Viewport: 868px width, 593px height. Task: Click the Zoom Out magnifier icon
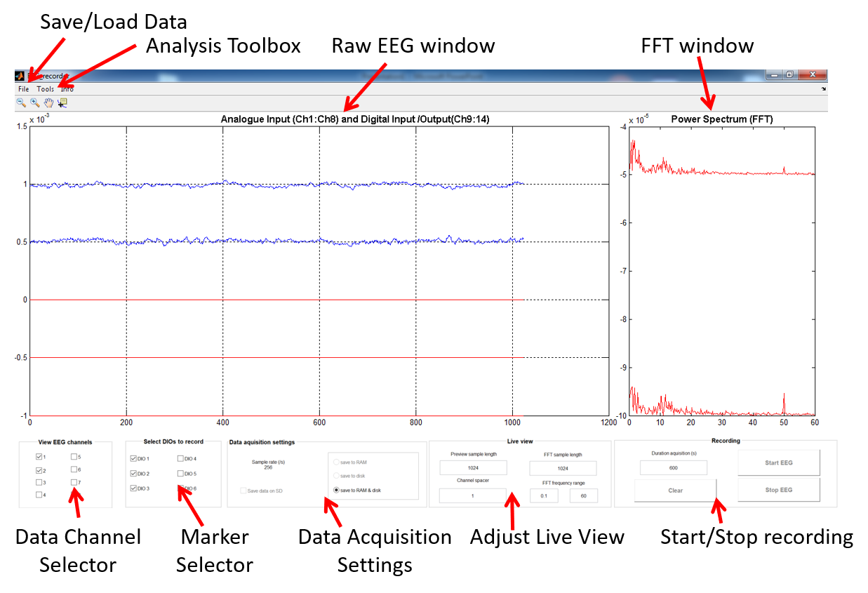click(21, 103)
